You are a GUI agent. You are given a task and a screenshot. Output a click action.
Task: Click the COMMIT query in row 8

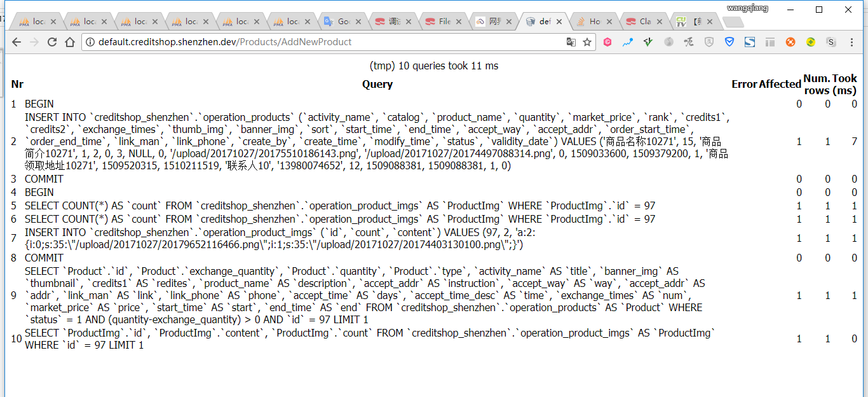tap(44, 258)
